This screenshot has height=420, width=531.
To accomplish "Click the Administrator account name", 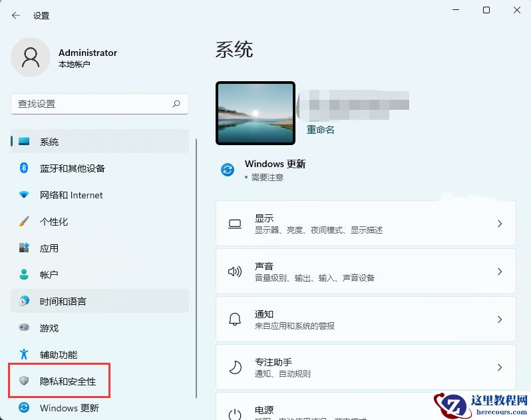I will coord(88,53).
